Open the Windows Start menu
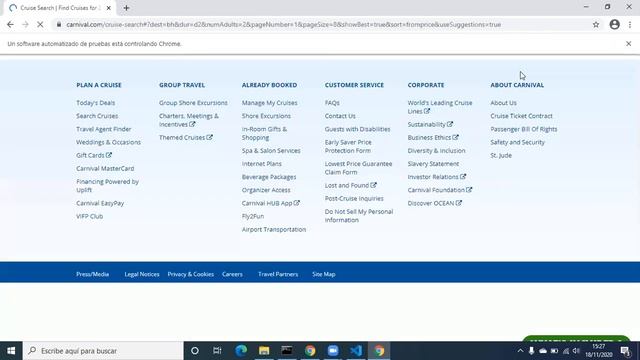 [x=11, y=351]
